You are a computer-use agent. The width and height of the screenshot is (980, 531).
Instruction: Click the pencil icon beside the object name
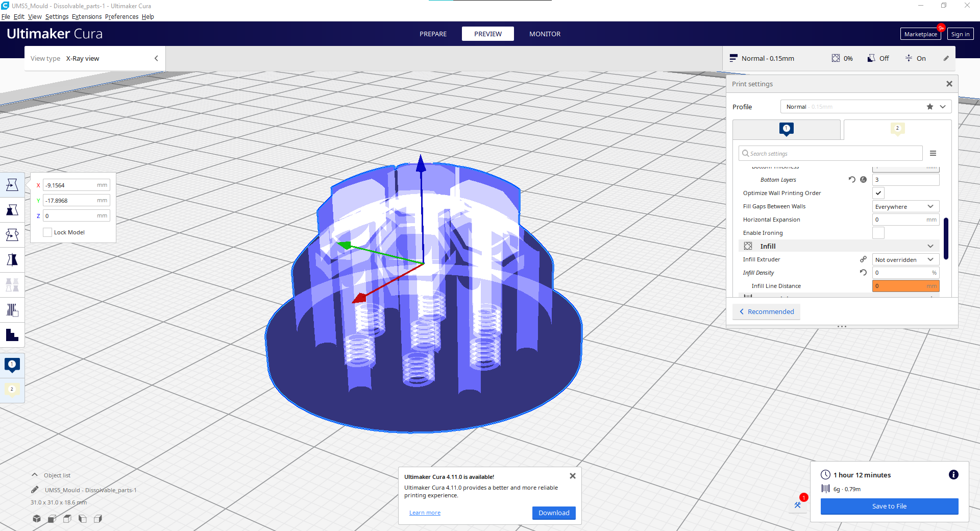click(35, 490)
